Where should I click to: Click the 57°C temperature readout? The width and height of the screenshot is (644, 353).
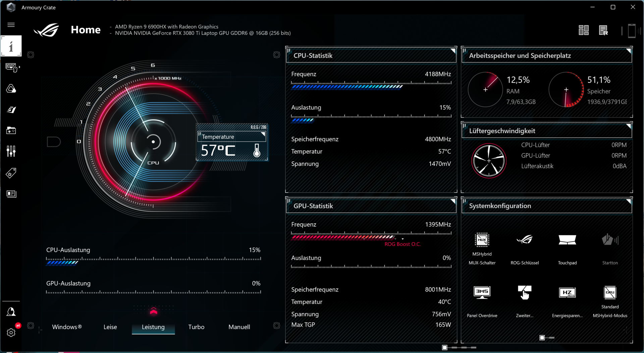(x=218, y=150)
